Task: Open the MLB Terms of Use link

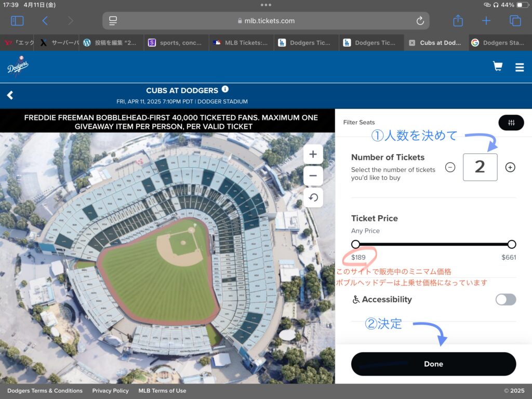Action: click(x=162, y=391)
